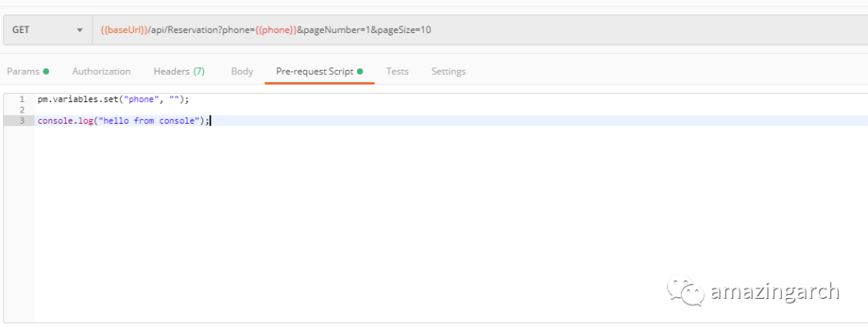Viewport: 868px width, 331px height.
Task: Click code line pm.variables.set("phone", "");
Action: pyautogui.click(x=113, y=100)
